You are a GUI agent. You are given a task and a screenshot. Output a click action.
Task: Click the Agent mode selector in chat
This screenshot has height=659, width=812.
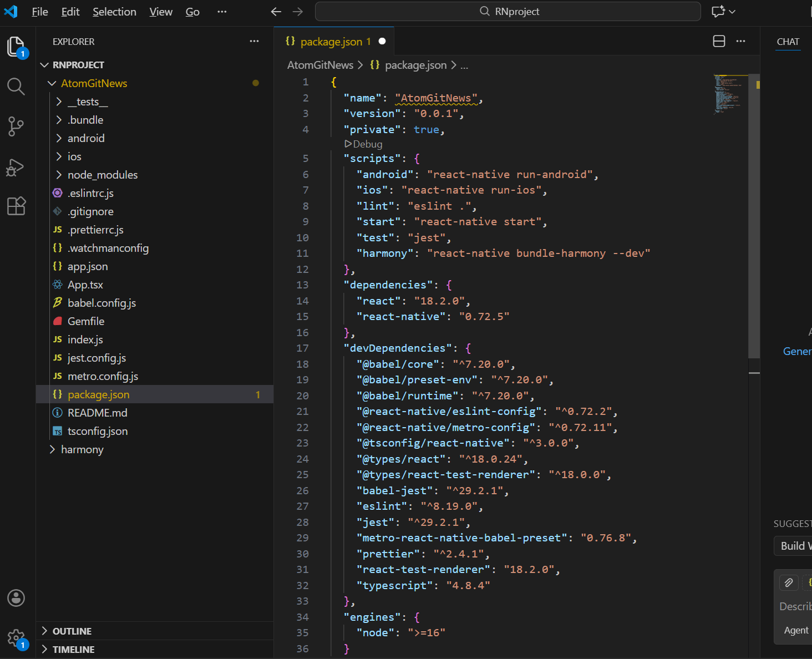(x=796, y=630)
